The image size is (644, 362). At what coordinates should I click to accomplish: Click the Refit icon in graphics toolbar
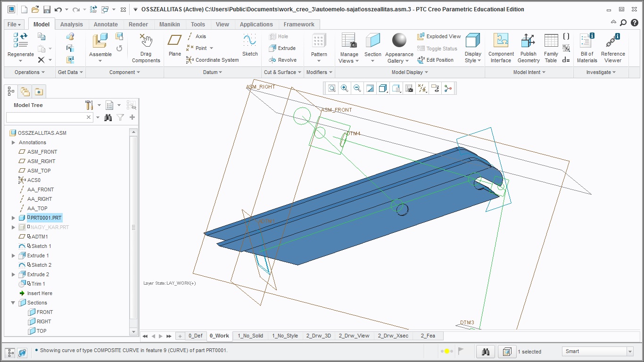point(332,88)
